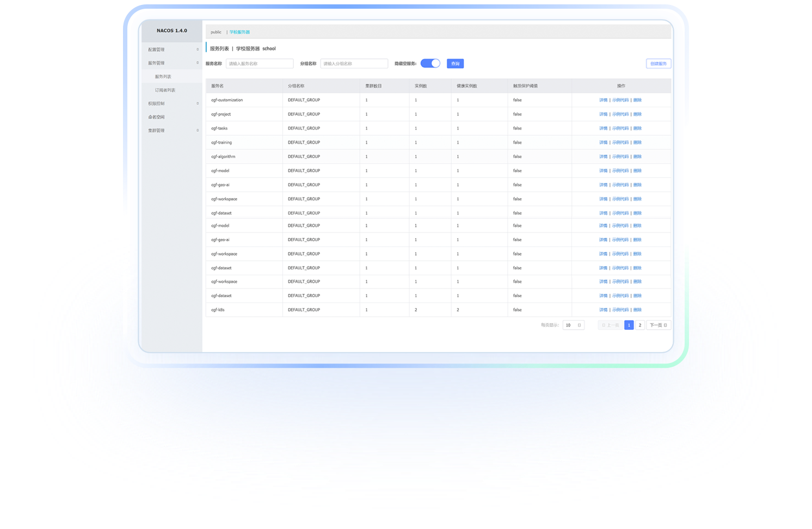Click 示例代码 for cgf-project service
The width and height of the screenshot is (812, 529).
[620, 114]
